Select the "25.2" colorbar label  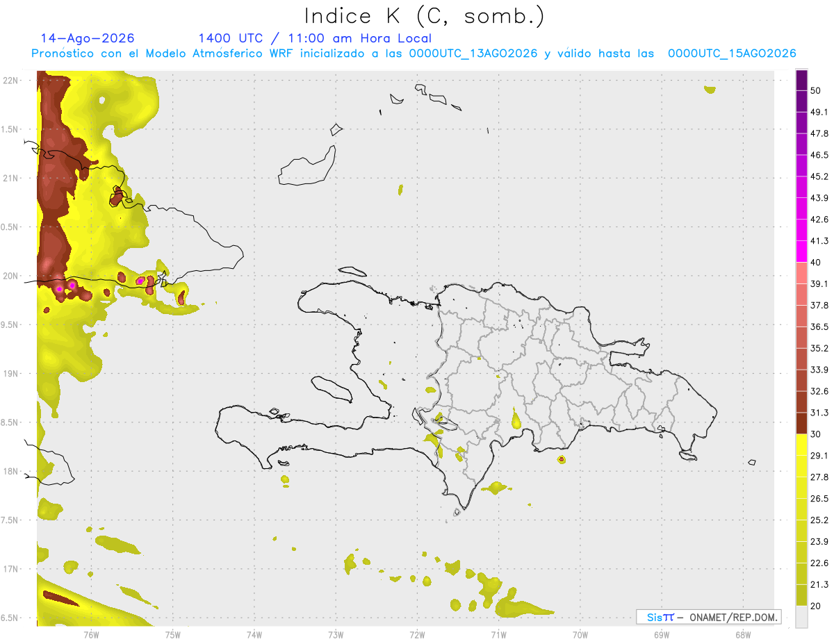tap(819, 520)
